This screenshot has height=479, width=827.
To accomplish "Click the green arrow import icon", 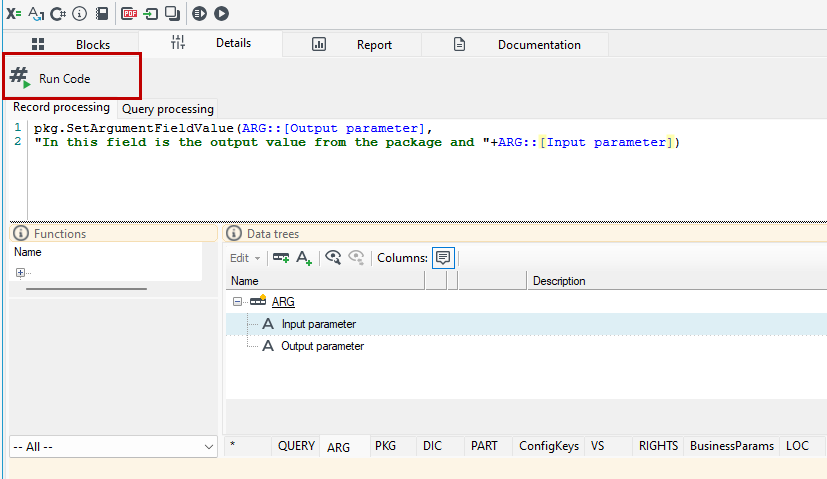I will pyautogui.click(x=151, y=13).
